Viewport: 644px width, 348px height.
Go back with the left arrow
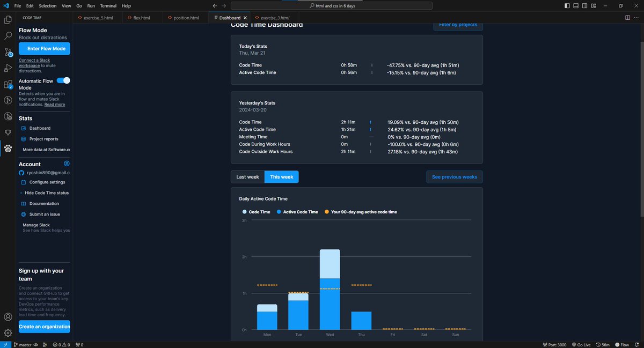pos(215,6)
